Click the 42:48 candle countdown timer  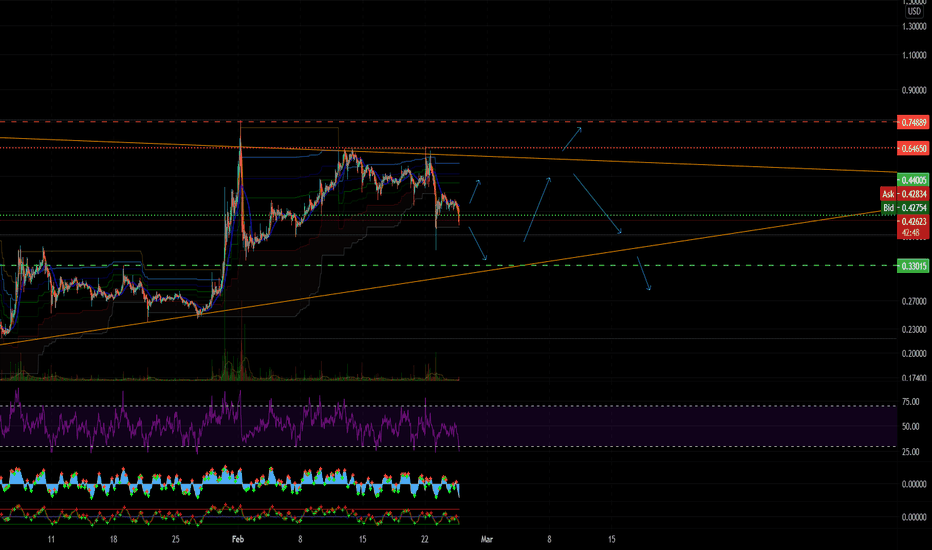pyautogui.click(x=913, y=232)
